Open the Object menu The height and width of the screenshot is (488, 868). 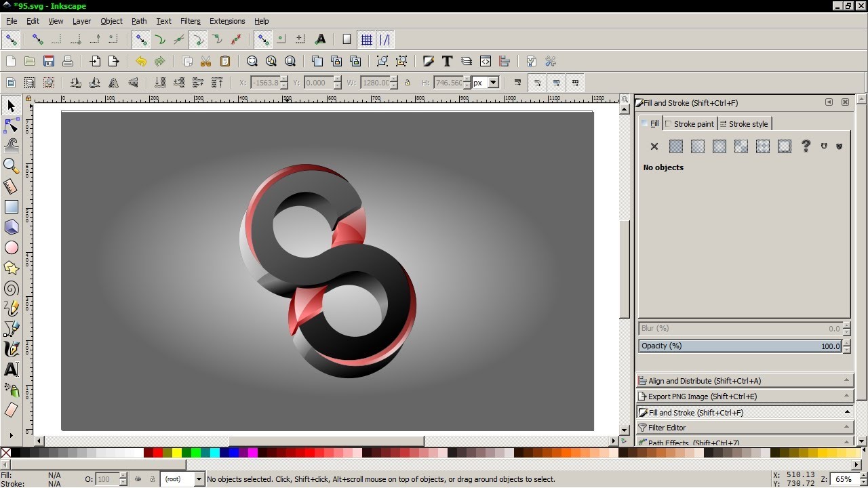click(x=111, y=21)
